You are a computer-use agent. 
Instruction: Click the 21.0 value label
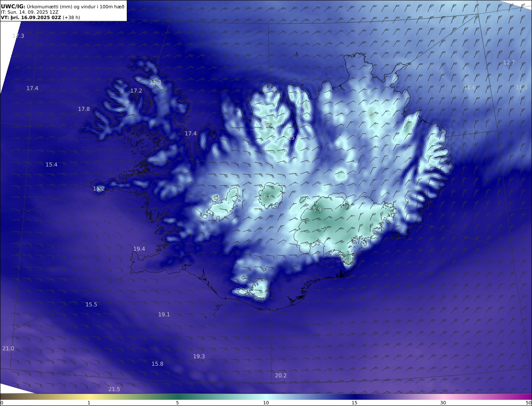8,348
